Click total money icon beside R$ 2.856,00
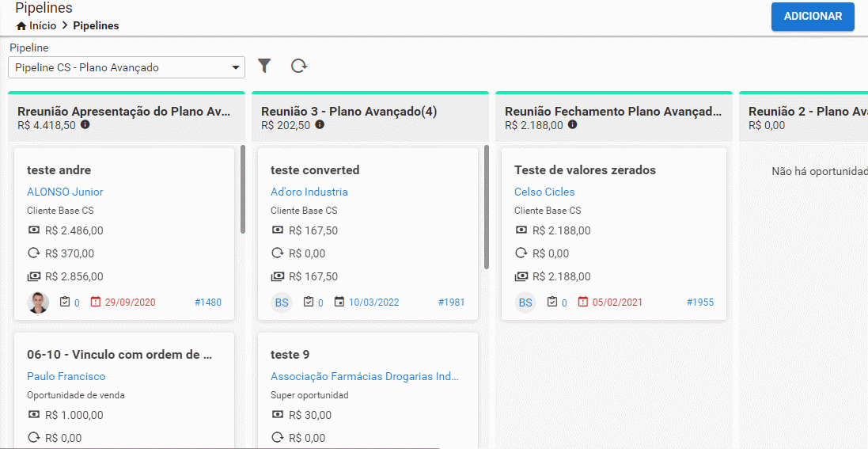The width and height of the screenshot is (868, 449). [34, 276]
